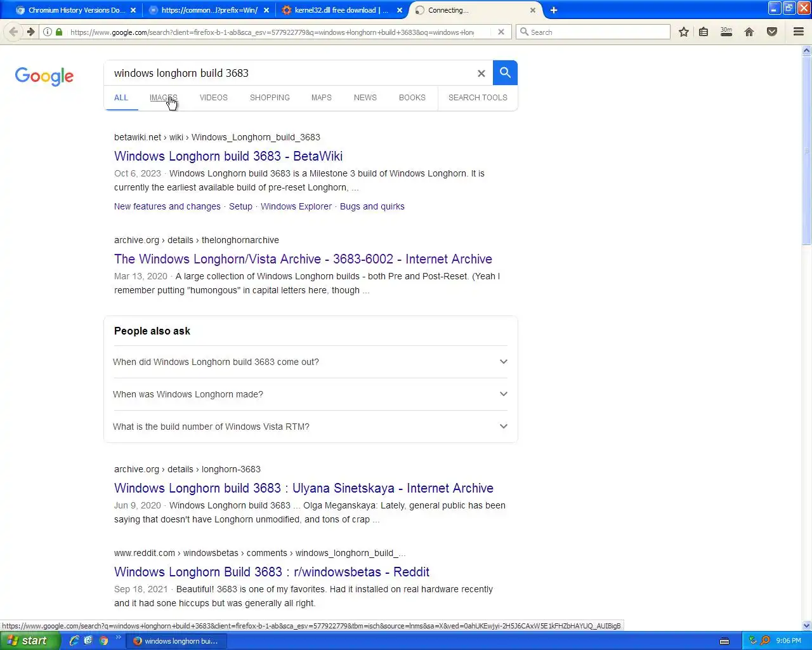The width and height of the screenshot is (812, 650).
Task: Click the scrollbar up arrow
Action: click(807, 50)
